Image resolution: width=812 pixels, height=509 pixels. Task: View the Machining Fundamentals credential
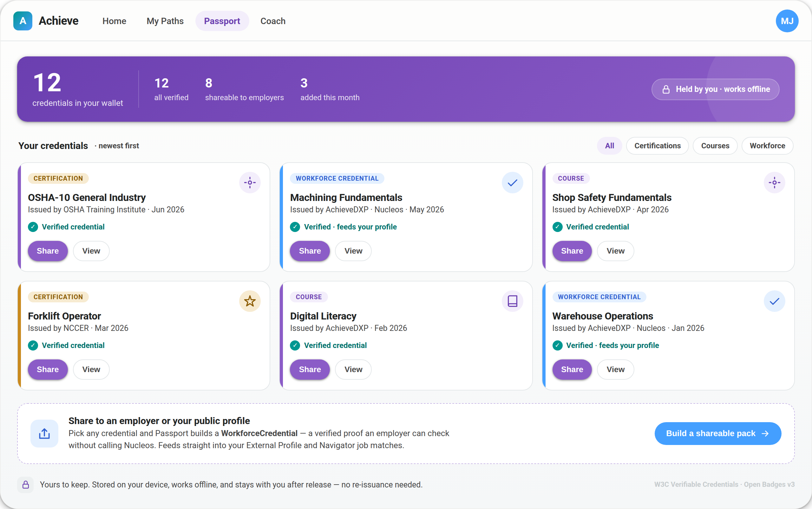pos(353,251)
